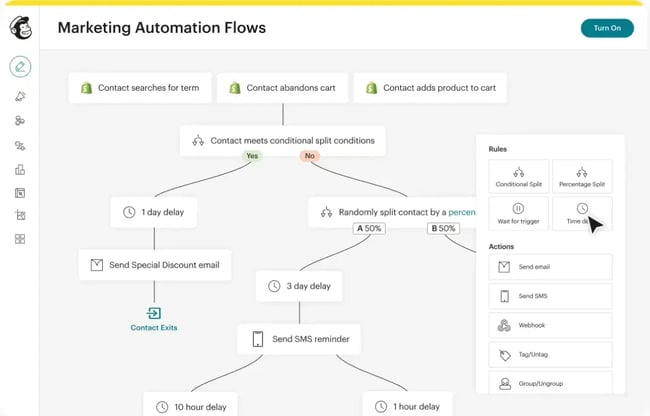
Task: Click the teal 'percen' link text
Action: 462,212
